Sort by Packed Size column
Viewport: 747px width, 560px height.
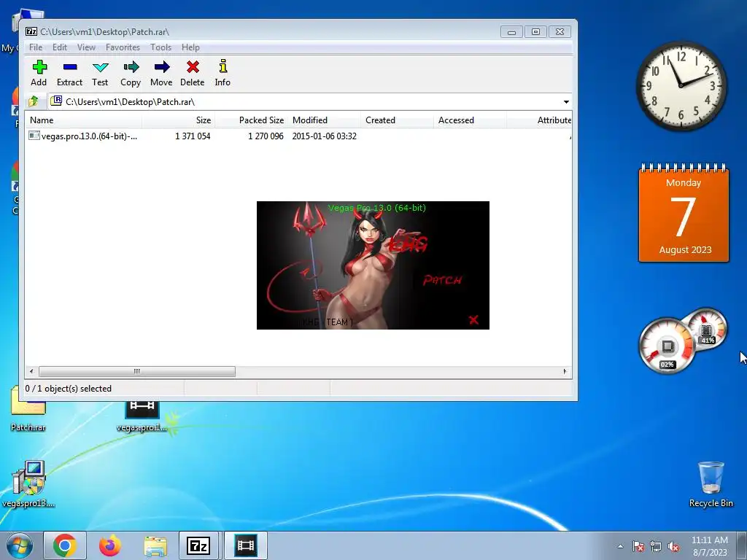[251, 120]
